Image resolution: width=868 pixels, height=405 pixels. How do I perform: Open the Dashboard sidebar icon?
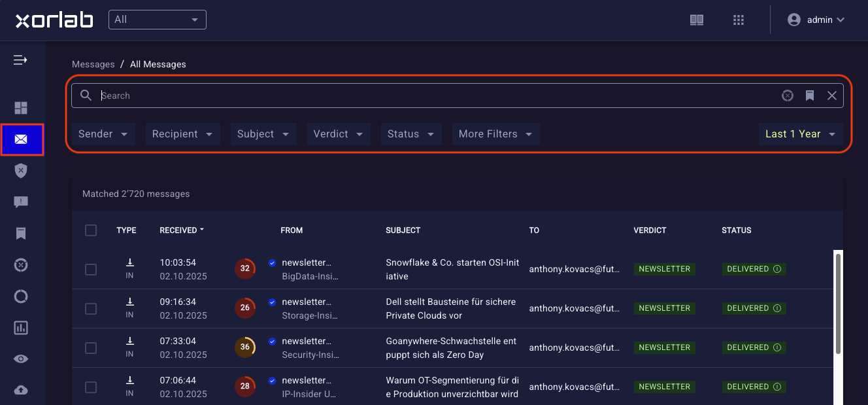[x=21, y=108]
